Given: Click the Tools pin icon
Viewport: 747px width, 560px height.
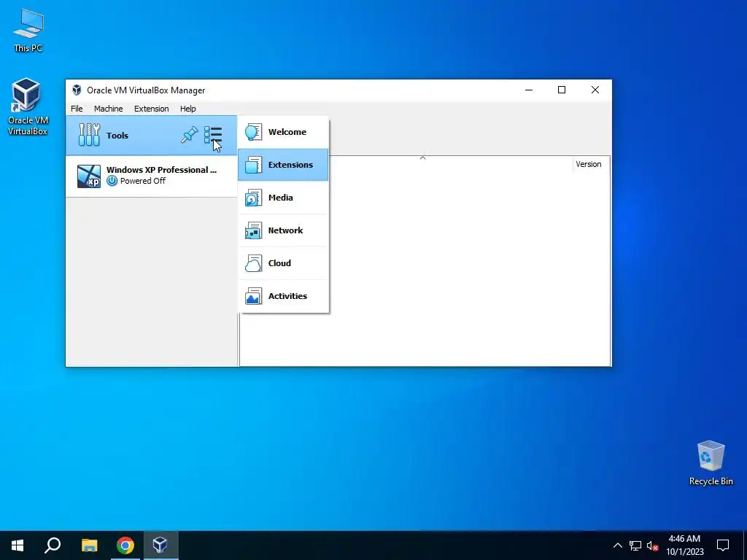Looking at the screenshot, I should [x=189, y=135].
